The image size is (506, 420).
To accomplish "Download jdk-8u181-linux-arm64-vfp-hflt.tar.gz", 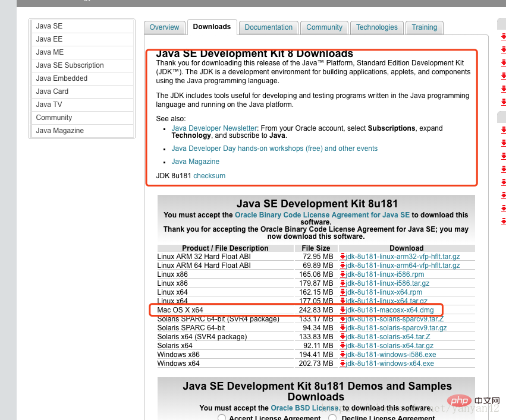I will tap(403, 266).
